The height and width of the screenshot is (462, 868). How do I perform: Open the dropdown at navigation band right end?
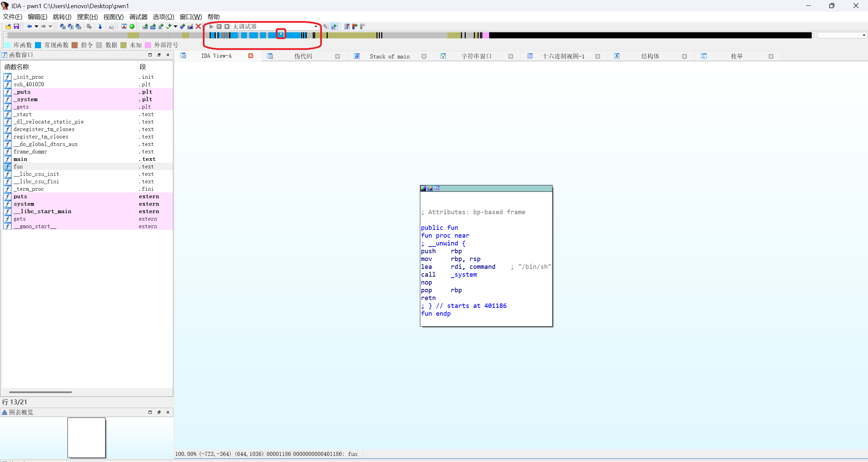864,35
